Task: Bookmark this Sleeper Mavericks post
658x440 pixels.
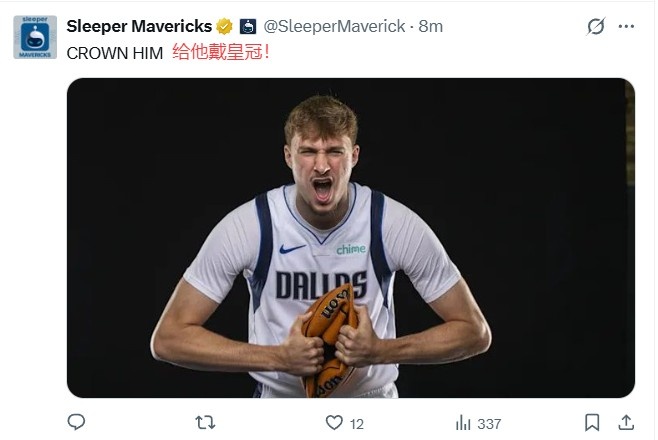Action: tap(592, 423)
